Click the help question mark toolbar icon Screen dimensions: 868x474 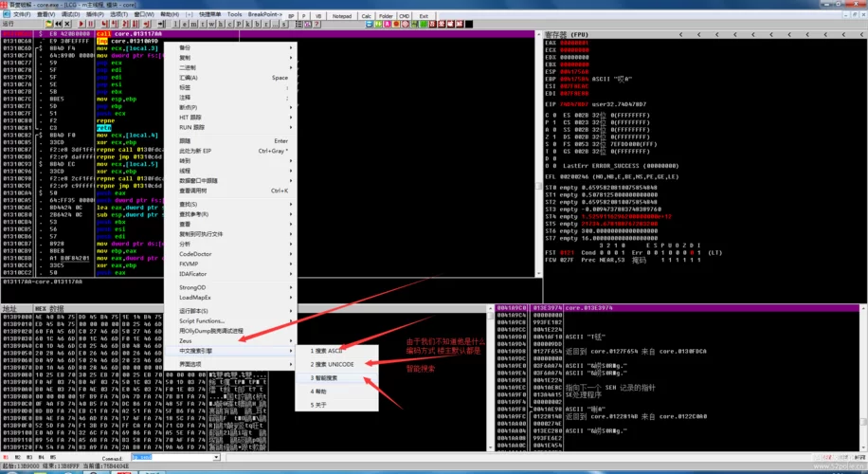point(316,24)
